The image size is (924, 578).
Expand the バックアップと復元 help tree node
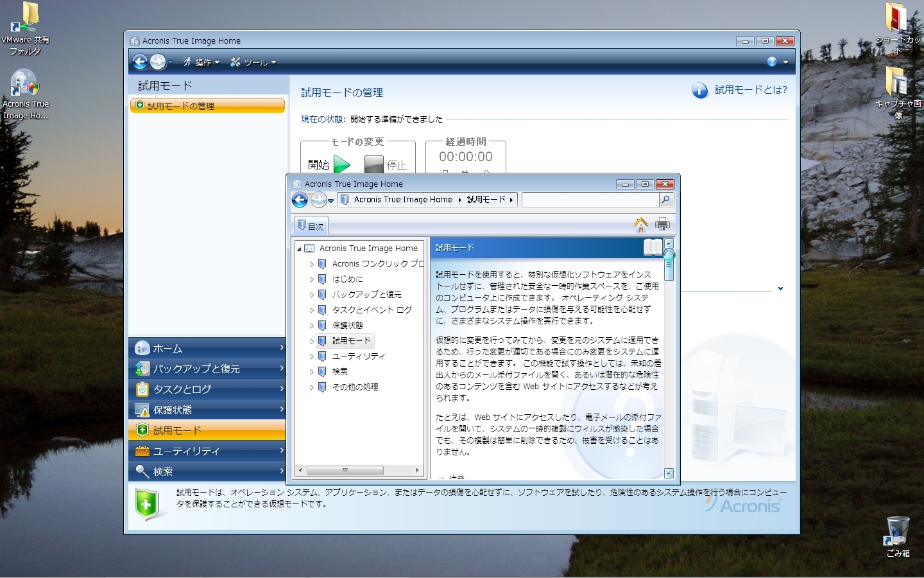(x=312, y=295)
